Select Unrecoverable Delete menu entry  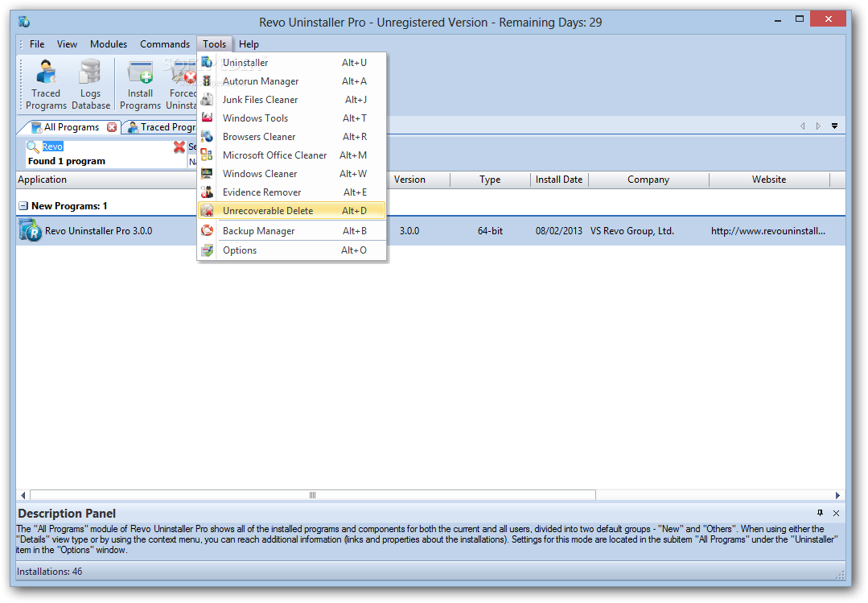point(292,211)
